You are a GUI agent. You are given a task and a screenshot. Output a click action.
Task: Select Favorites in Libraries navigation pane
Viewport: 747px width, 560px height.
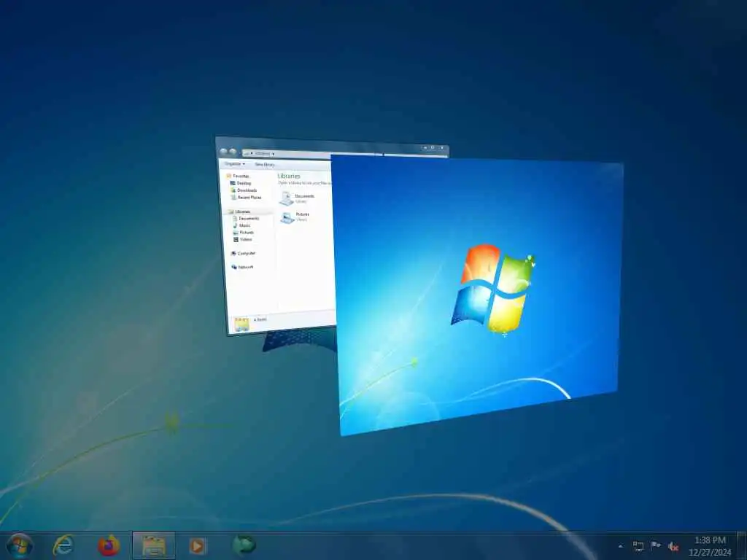click(x=238, y=176)
